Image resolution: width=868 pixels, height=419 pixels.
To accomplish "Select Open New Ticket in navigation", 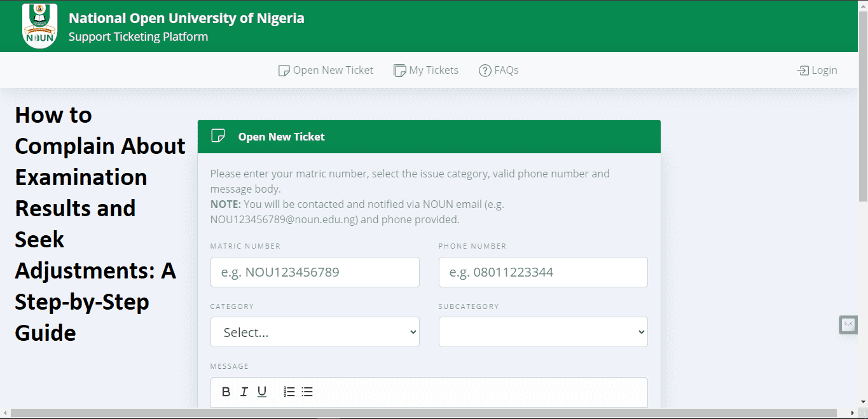I will [326, 71].
